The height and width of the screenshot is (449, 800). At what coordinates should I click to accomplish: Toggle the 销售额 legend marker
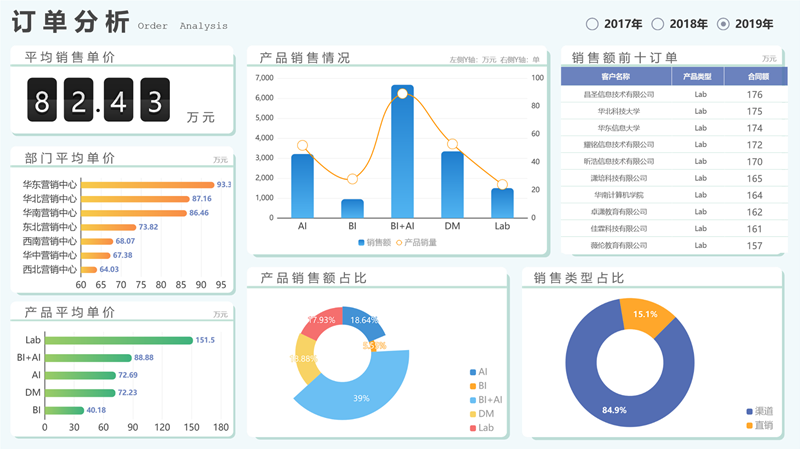361,243
